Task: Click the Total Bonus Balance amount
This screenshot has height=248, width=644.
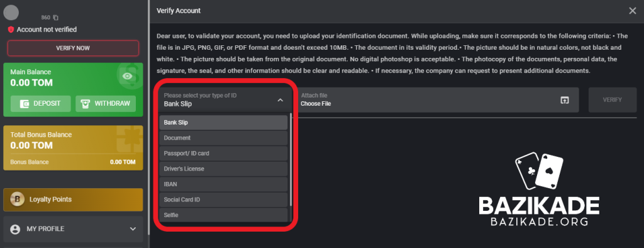Action: coord(31,145)
